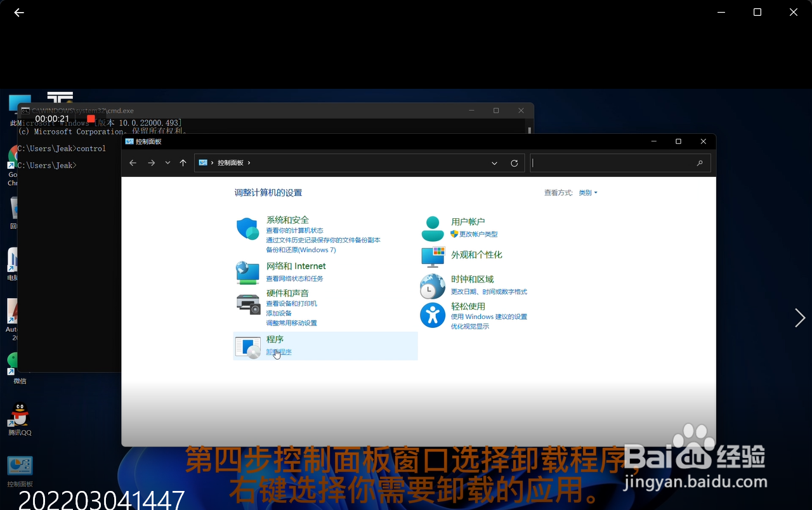Viewport: 812px width, 510px height.
Task: Open the 硬件和声音 printer icon
Action: point(247,303)
